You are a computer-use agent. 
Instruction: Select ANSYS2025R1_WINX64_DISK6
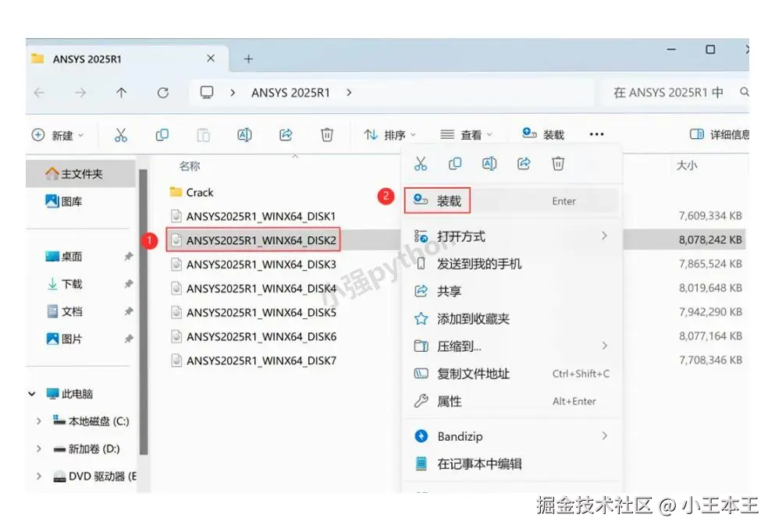tap(254, 337)
